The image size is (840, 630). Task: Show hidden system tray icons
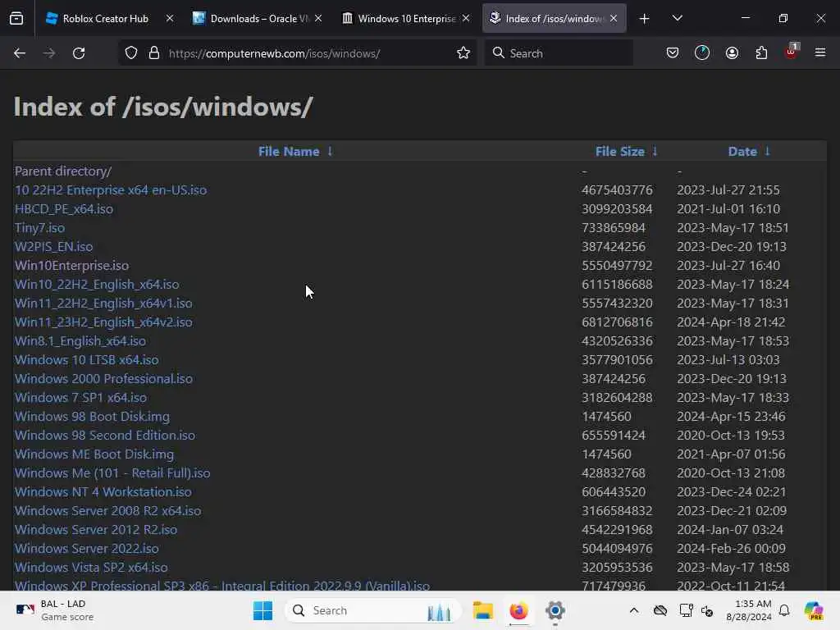[x=634, y=610]
